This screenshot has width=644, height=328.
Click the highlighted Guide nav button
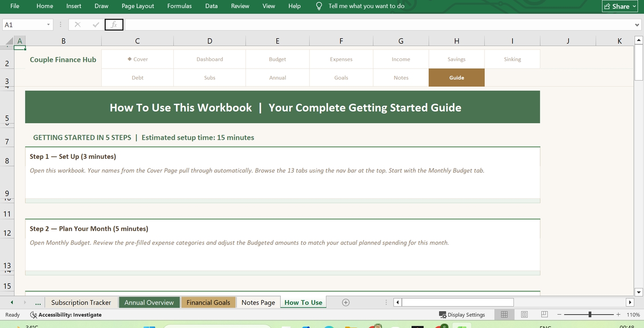(457, 78)
